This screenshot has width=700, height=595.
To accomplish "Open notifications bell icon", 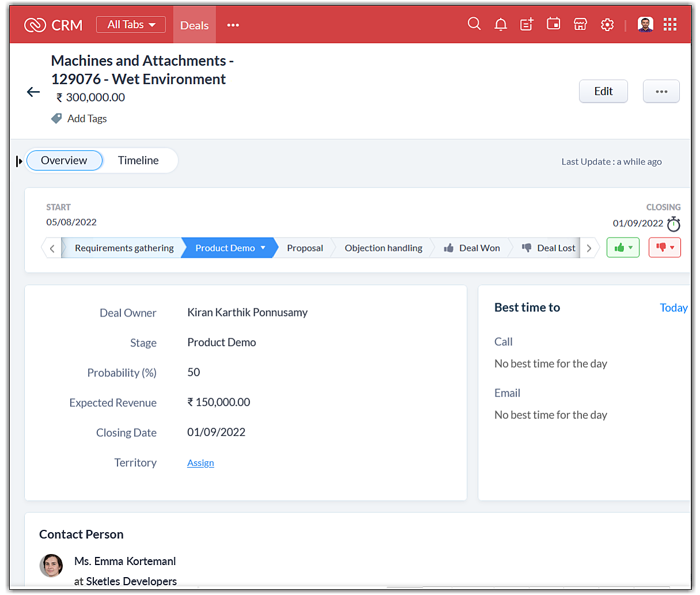I will (501, 24).
